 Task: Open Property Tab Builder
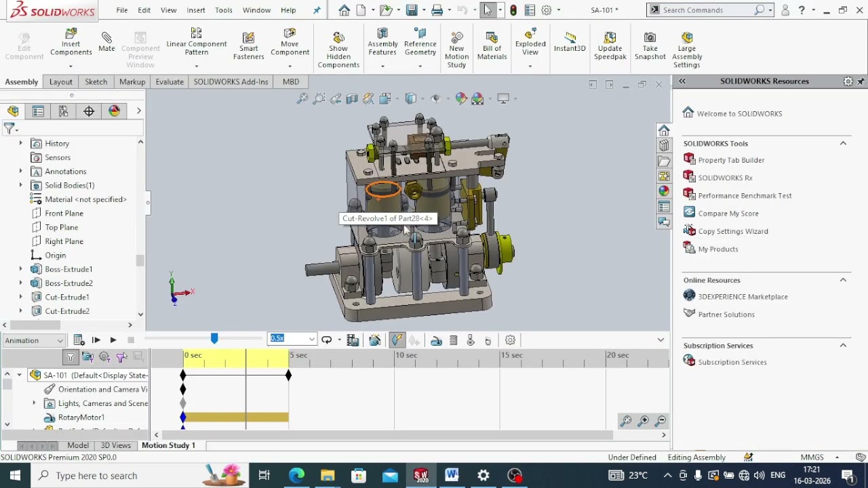[x=731, y=160]
